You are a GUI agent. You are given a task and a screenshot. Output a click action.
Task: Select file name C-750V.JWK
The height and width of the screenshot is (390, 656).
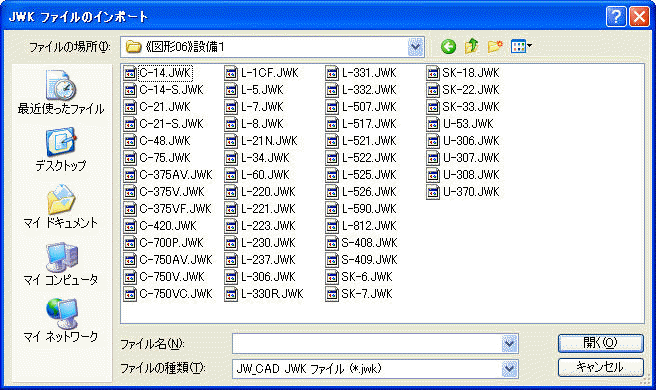point(172,277)
